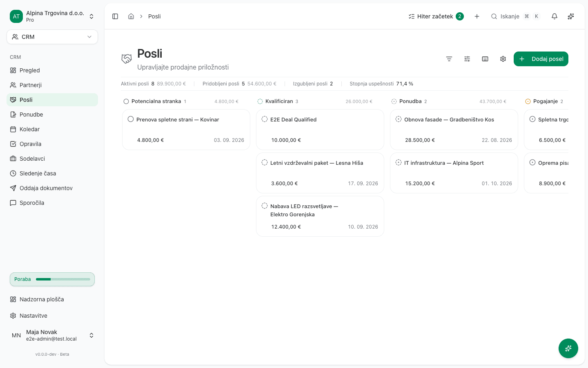Click 'Pridobljeni posli' stat
Screen dimensions: 588x368
point(239,84)
